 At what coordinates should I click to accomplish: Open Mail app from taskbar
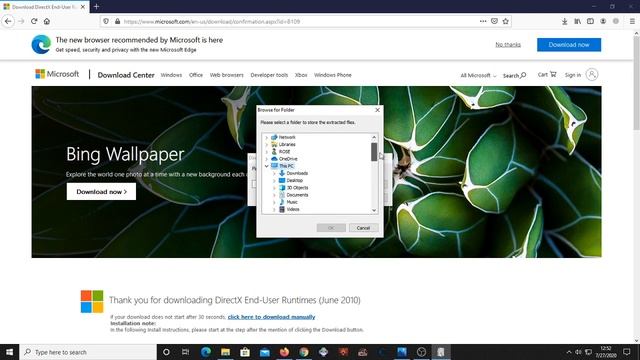point(264,352)
